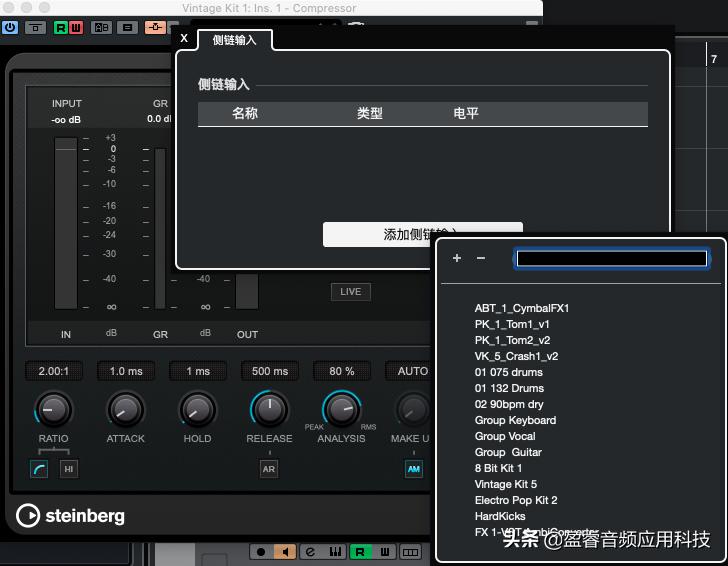Click the 80 % analysis value field
Screen dimensions: 728x566
(x=342, y=371)
